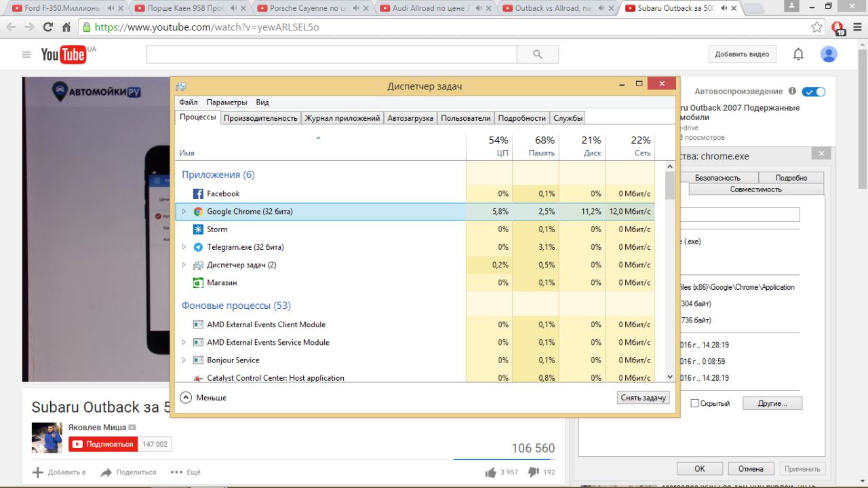The width and height of the screenshot is (868, 488).
Task: Switch to Audi Allroad browser tab
Action: pos(435,9)
